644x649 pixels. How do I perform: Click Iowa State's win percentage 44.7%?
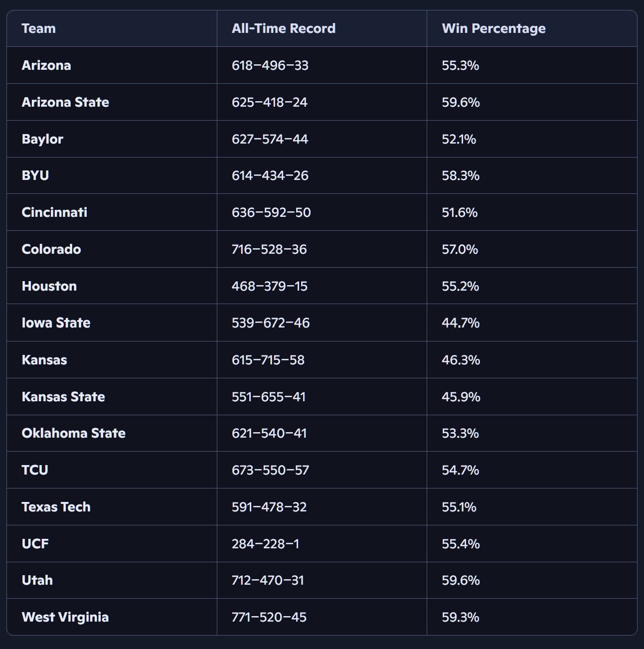(x=460, y=323)
